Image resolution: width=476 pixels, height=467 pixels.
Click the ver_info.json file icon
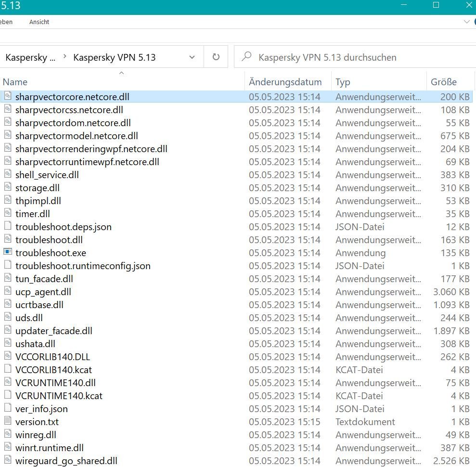coord(8,408)
